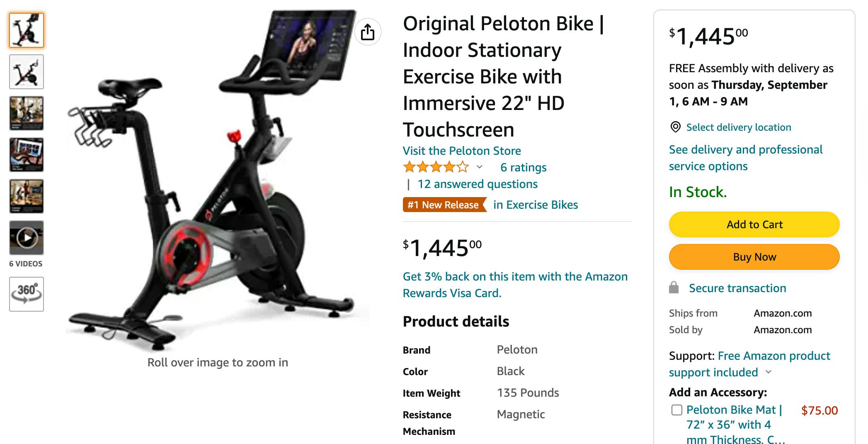Click the #1 New Release badge
The width and height of the screenshot is (868, 444).
coord(444,205)
